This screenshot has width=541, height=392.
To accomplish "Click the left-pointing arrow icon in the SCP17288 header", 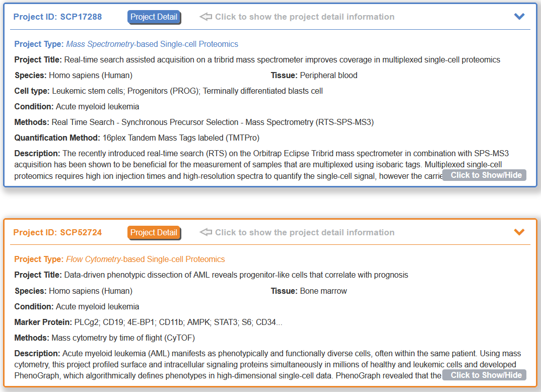I will pos(206,17).
